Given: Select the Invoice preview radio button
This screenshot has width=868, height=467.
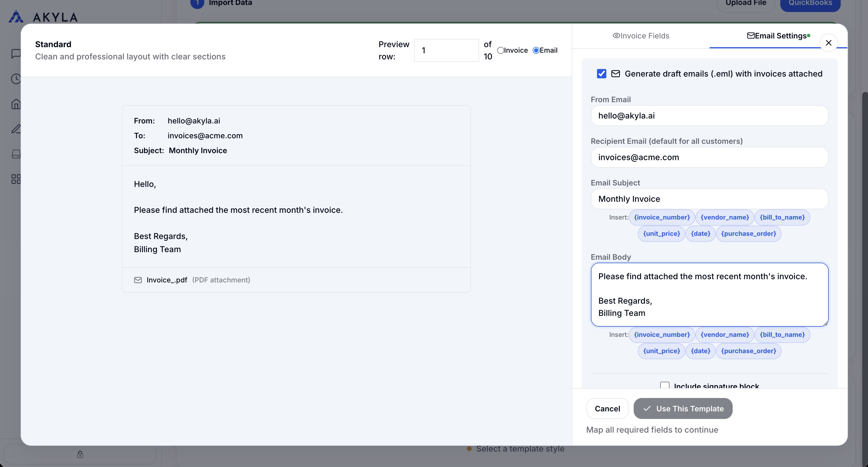Looking at the screenshot, I should pos(500,50).
